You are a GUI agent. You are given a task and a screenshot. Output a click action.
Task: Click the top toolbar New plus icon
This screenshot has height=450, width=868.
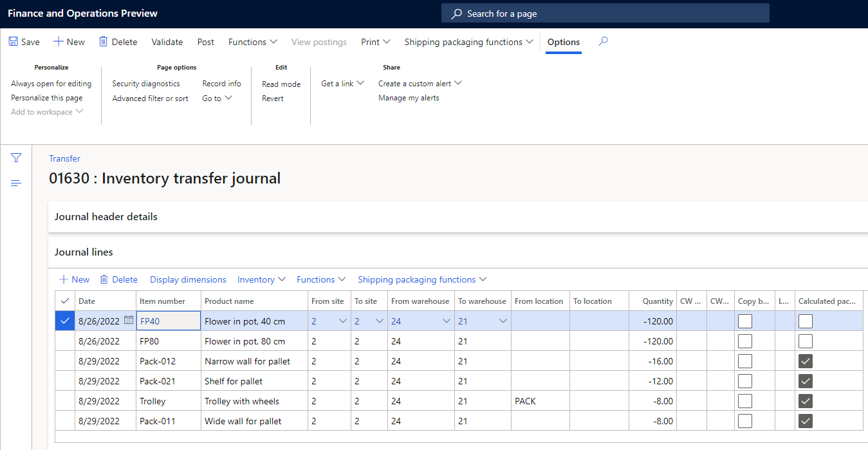(59, 42)
